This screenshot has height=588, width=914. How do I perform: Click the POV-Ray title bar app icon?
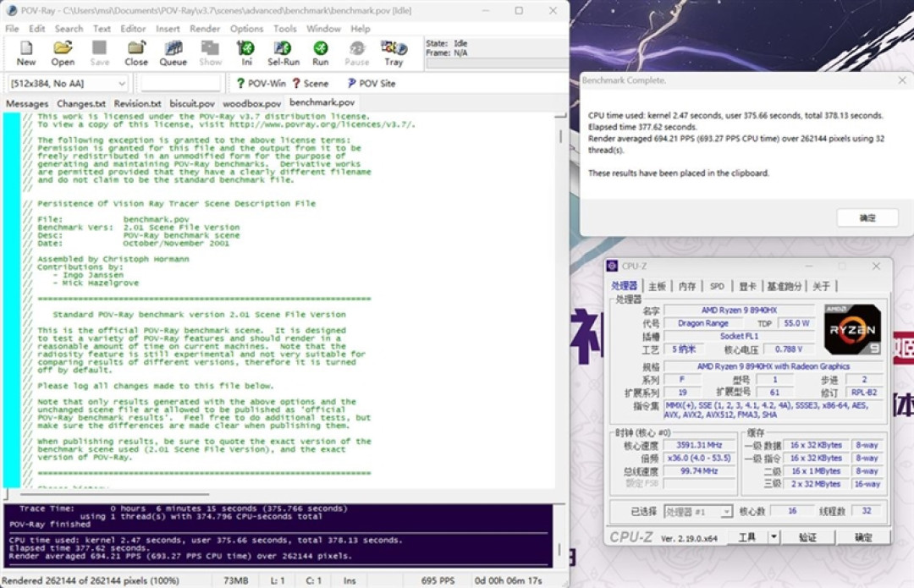click(x=10, y=10)
